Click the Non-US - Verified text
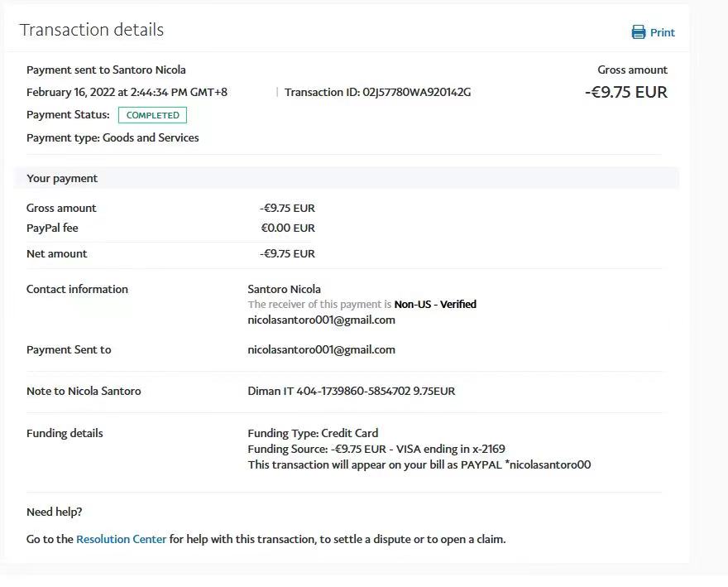The height and width of the screenshot is (587, 728). (x=435, y=305)
